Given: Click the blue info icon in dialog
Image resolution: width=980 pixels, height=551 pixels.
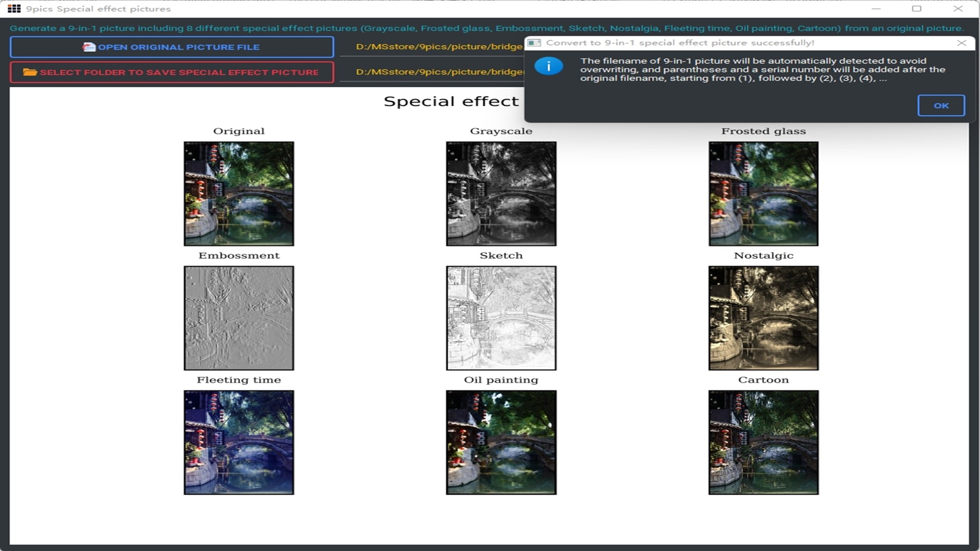Looking at the screenshot, I should [549, 66].
